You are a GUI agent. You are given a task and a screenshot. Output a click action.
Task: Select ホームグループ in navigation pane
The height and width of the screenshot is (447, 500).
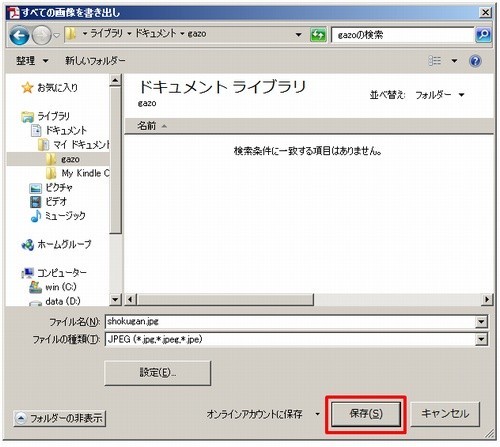64,244
